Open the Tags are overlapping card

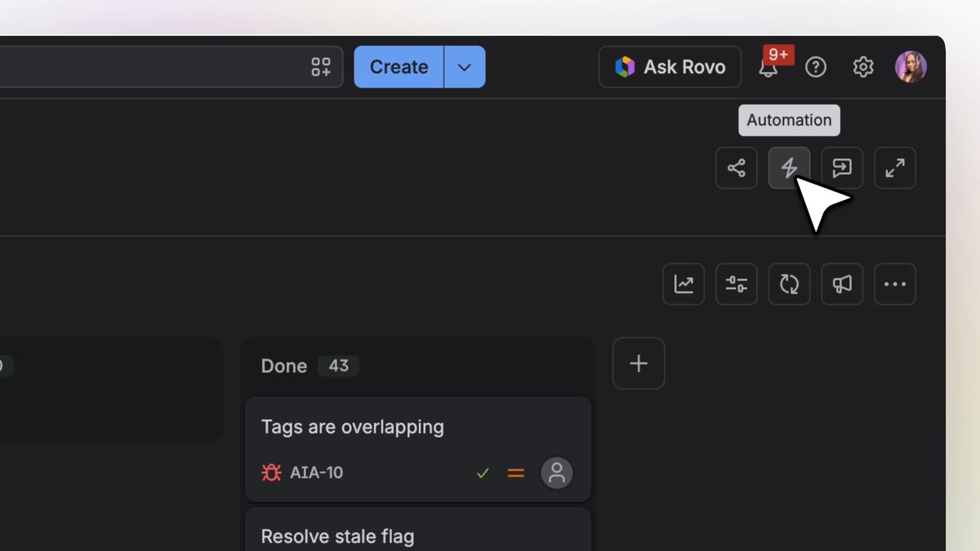(x=418, y=449)
